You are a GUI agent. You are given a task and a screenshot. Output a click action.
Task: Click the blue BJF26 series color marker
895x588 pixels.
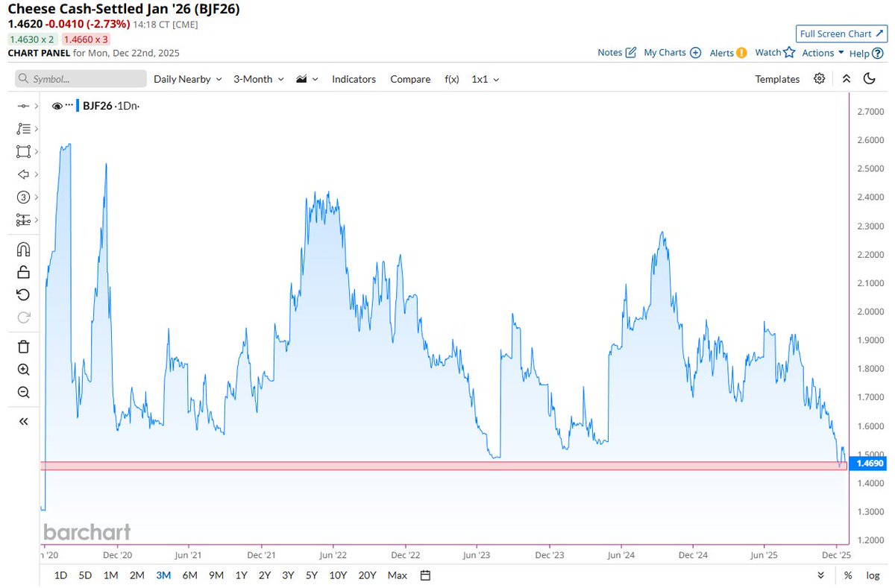[x=78, y=107]
